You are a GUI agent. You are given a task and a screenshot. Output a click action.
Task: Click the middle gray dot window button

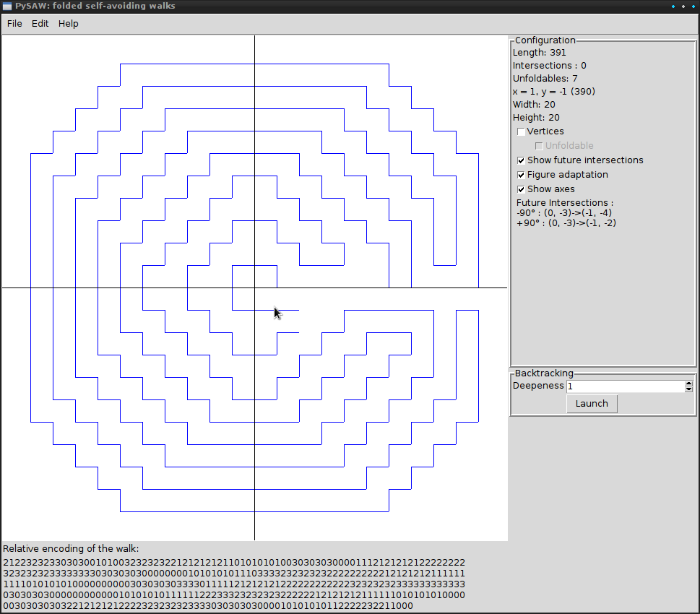coord(683,7)
